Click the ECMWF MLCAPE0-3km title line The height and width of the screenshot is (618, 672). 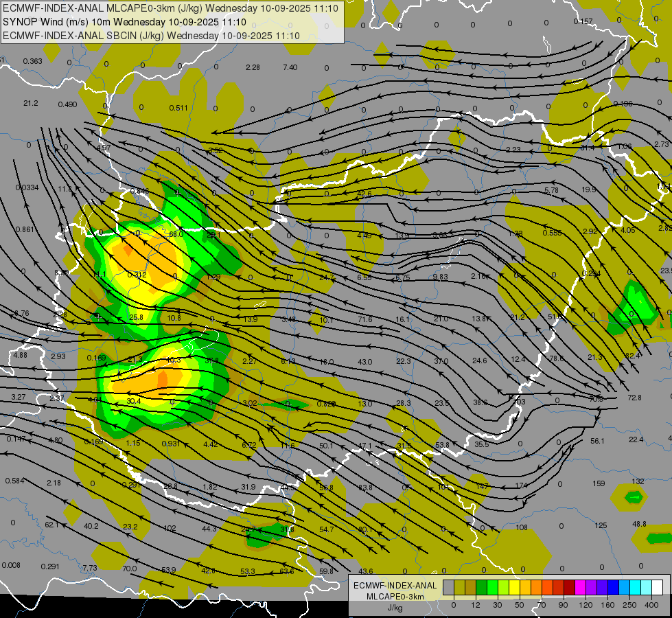point(170,8)
